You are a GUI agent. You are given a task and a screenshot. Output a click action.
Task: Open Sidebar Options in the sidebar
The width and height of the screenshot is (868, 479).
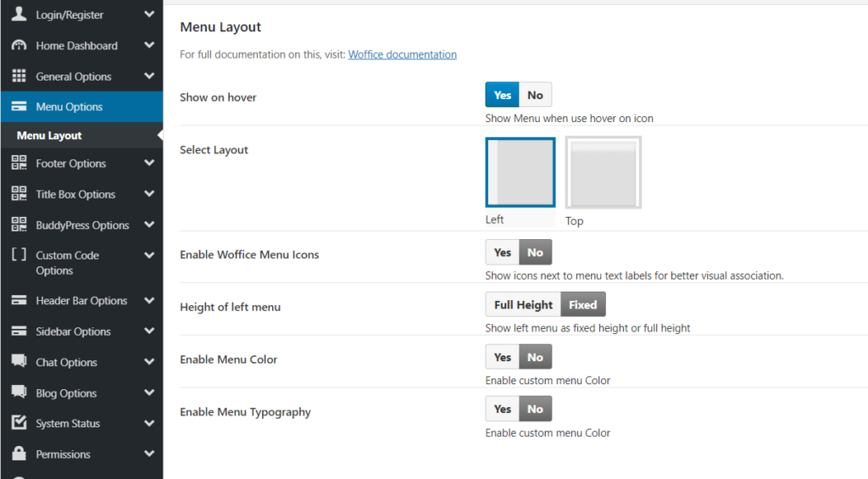pyautogui.click(x=73, y=331)
